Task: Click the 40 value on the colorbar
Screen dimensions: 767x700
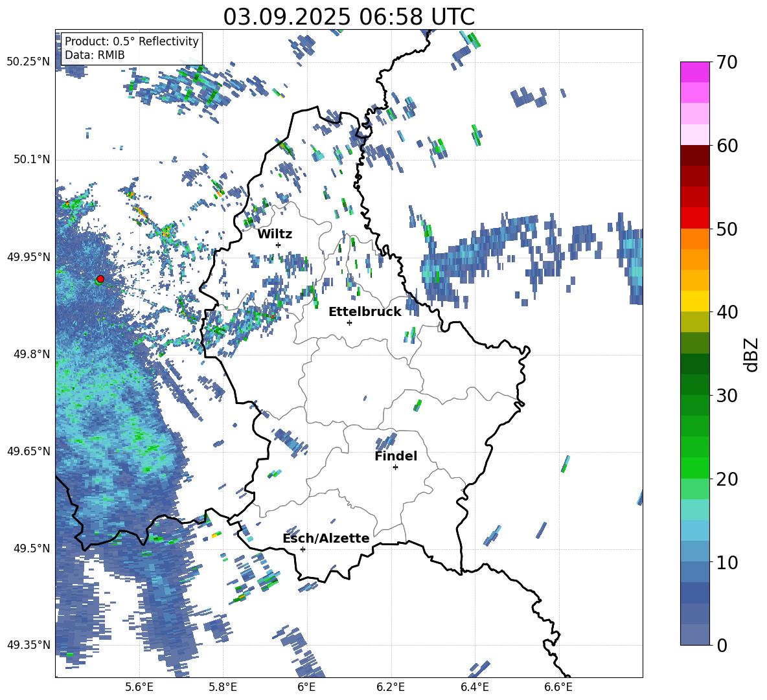Action: click(x=727, y=312)
